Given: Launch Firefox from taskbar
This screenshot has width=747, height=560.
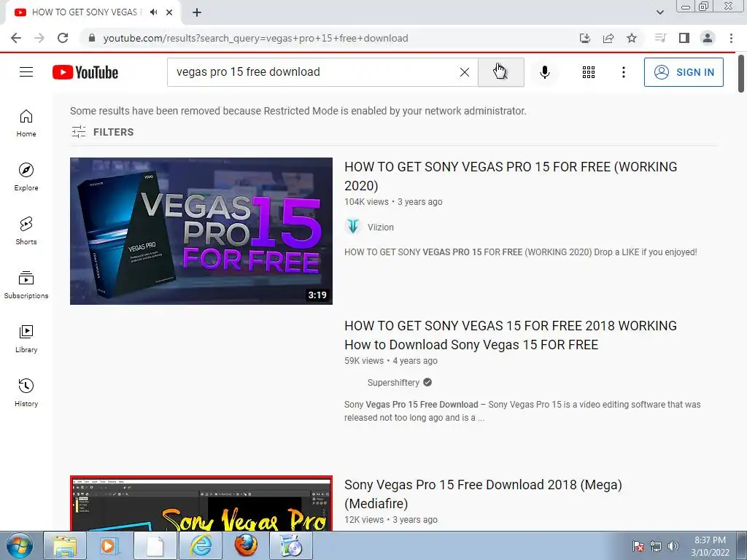Looking at the screenshot, I should click(x=246, y=545).
